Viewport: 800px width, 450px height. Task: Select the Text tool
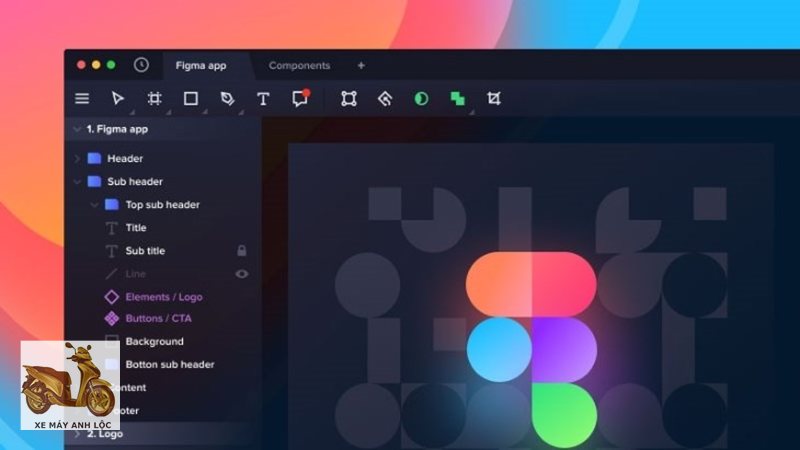click(x=263, y=98)
